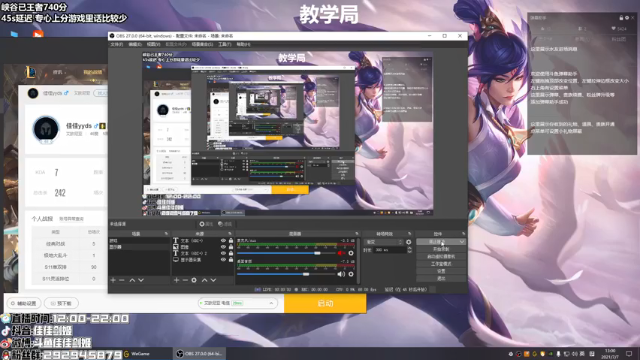Open source properties gear in sources toolbar
Viewport: 640px width, 360px height.
(x=194, y=280)
